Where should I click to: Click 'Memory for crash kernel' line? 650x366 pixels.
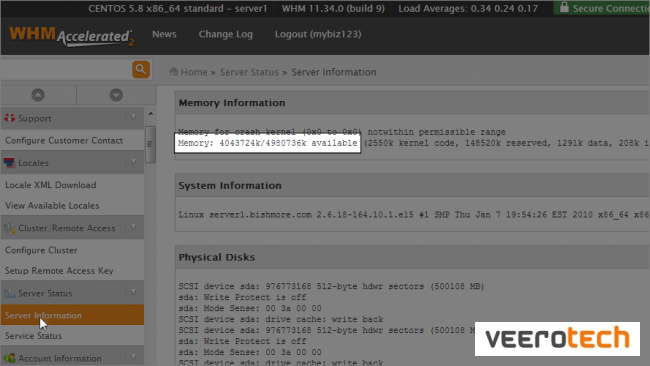342,132
